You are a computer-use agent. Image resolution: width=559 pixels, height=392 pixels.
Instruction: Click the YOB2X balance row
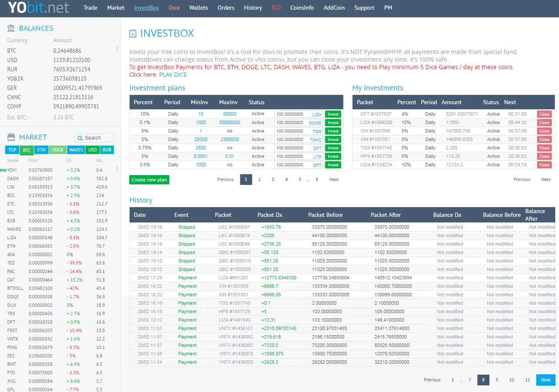click(x=59, y=79)
